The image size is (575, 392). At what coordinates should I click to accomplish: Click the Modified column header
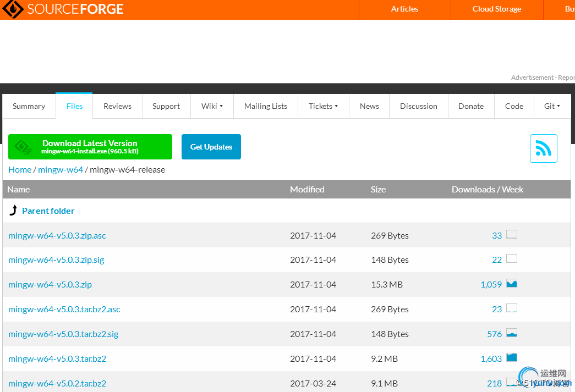(x=307, y=190)
